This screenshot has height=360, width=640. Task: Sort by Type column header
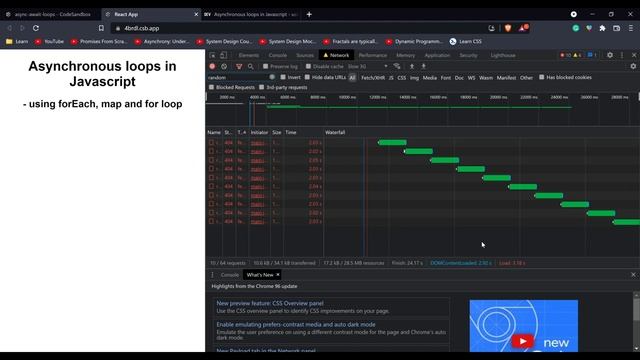pyautogui.click(x=242, y=132)
